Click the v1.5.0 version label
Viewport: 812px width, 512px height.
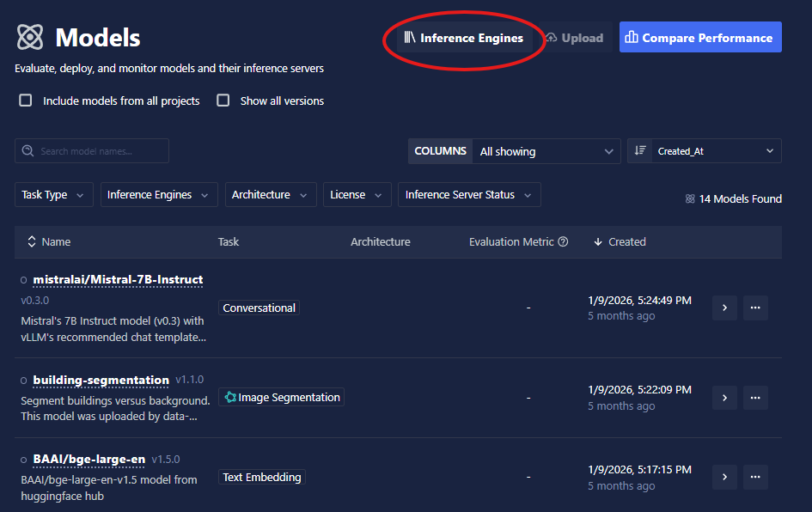pyautogui.click(x=166, y=460)
